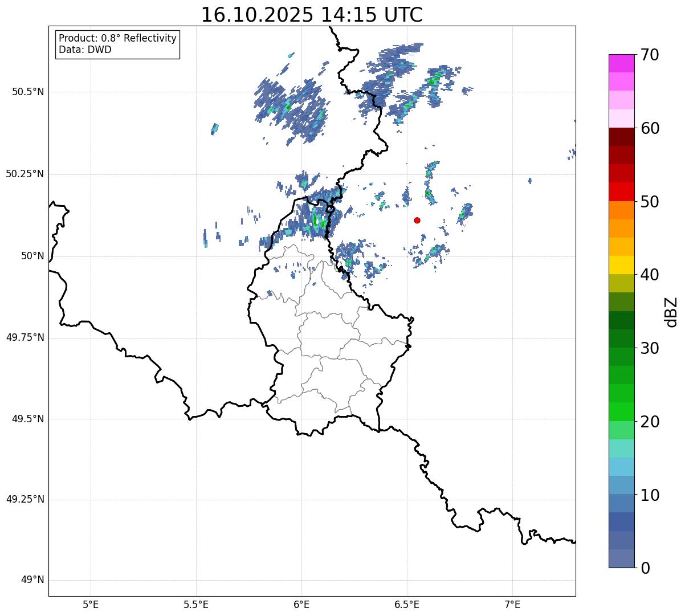The height and width of the screenshot is (616, 685).
Task: Click the 50.5°N latitude label
Action: tap(28, 92)
